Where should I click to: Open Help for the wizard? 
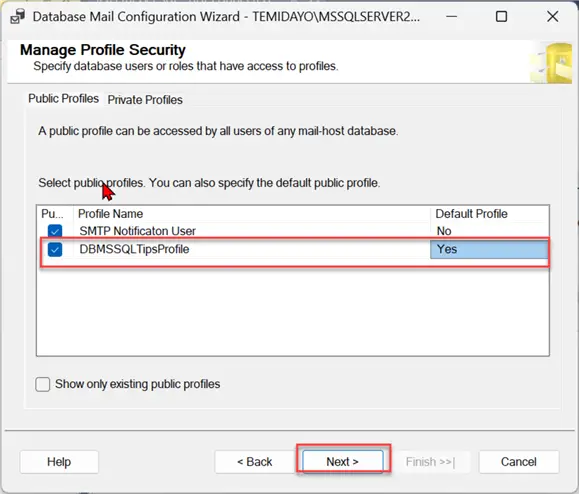tap(59, 462)
